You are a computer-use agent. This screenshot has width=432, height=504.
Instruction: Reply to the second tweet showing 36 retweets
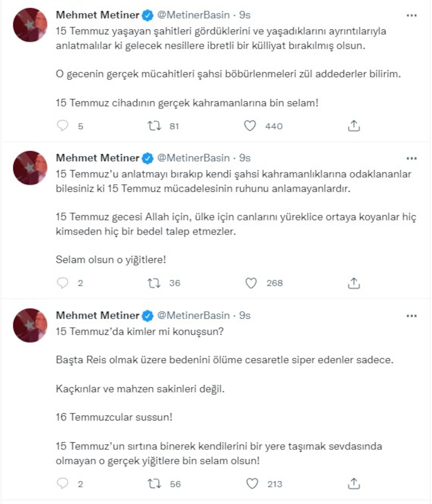point(63,283)
